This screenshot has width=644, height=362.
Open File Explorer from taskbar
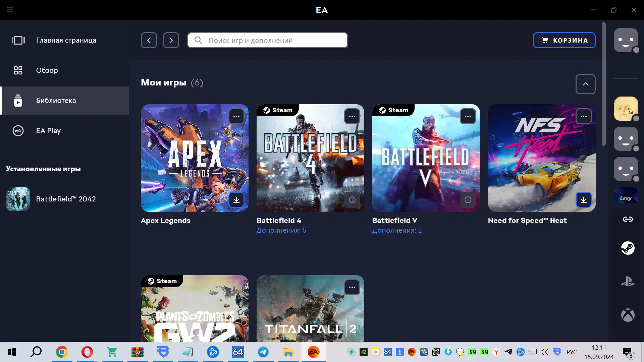(x=288, y=352)
